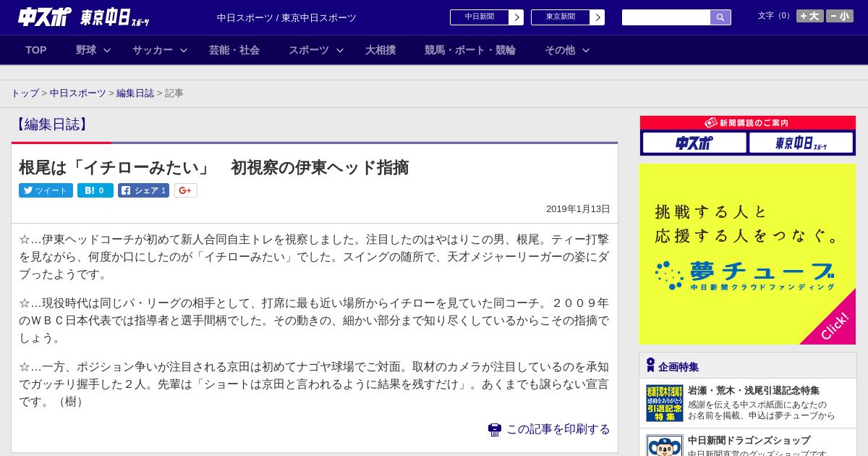Click the 東京中日スポーツ subscription banner button
This screenshot has width=868, height=456.
[801, 143]
